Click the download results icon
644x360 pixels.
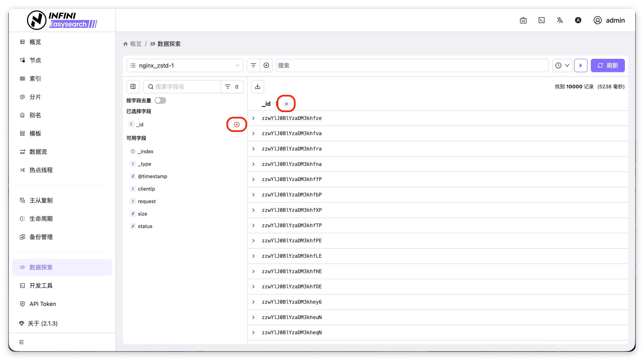(x=258, y=86)
